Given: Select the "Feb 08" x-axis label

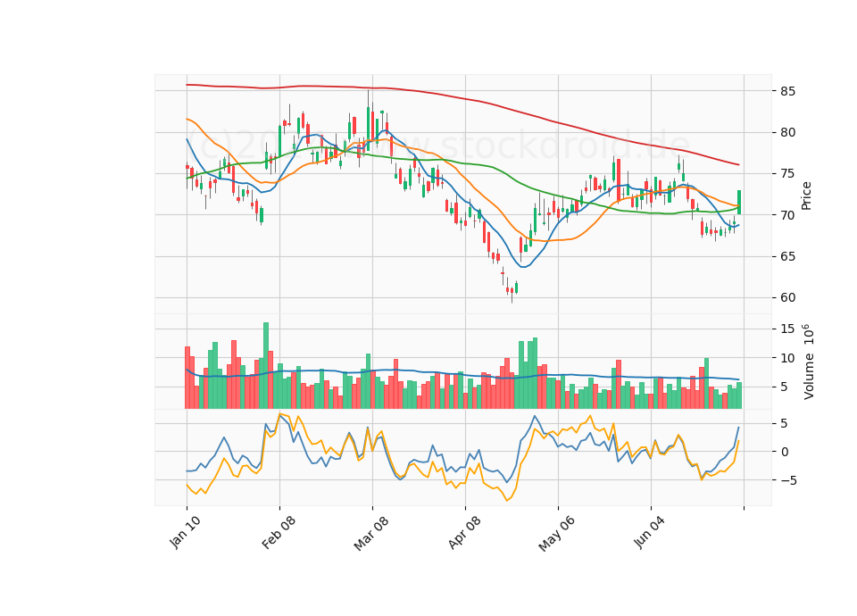Looking at the screenshot, I should [x=279, y=532].
